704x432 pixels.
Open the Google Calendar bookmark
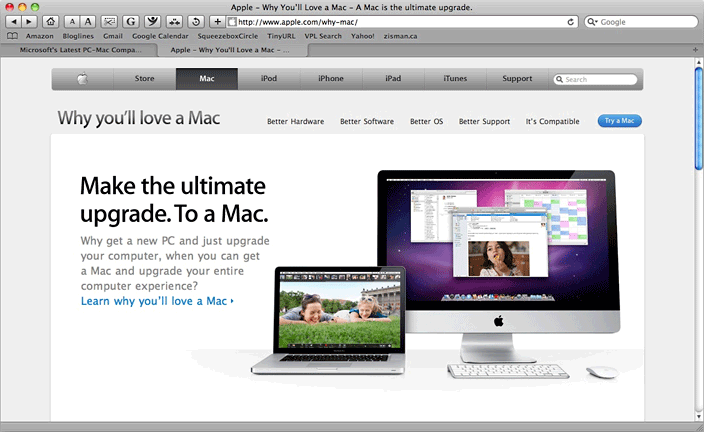click(160, 36)
